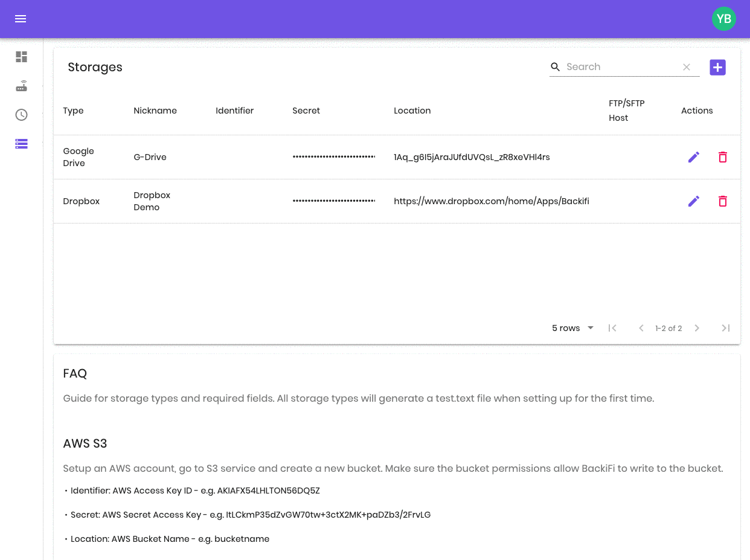Click the FAQ heading
Viewport: 750px width, 560px height.
coord(75,373)
